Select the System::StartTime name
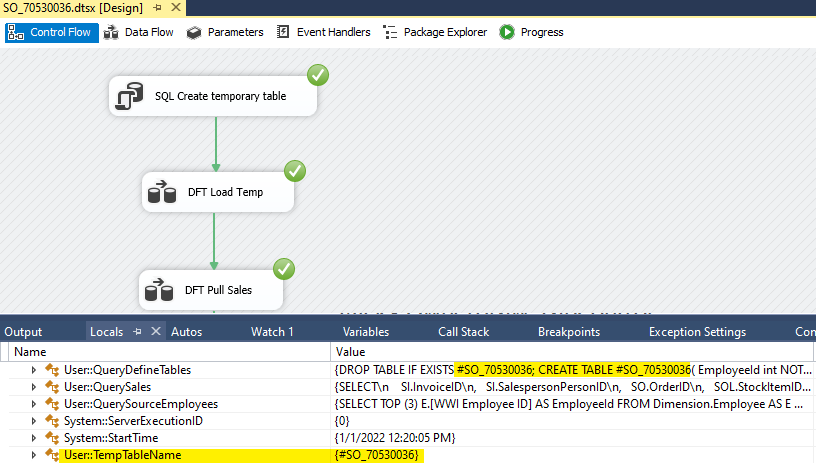The height and width of the screenshot is (463, 816). tap(111, 438)
